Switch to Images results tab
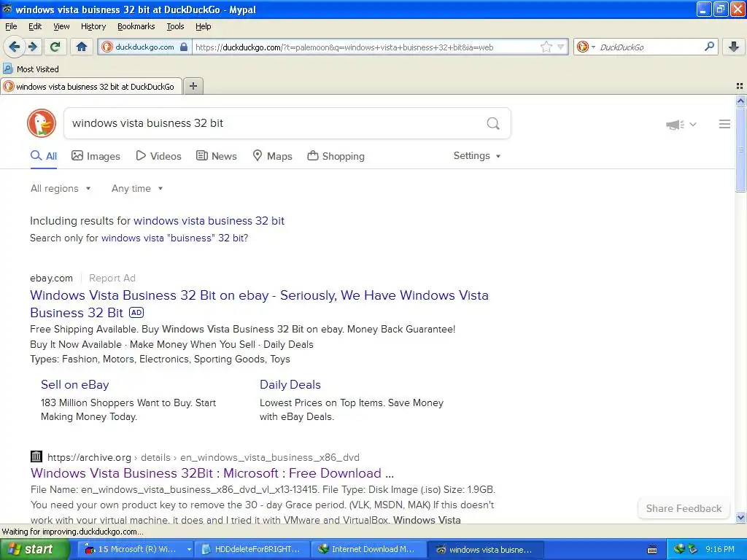 96,156
